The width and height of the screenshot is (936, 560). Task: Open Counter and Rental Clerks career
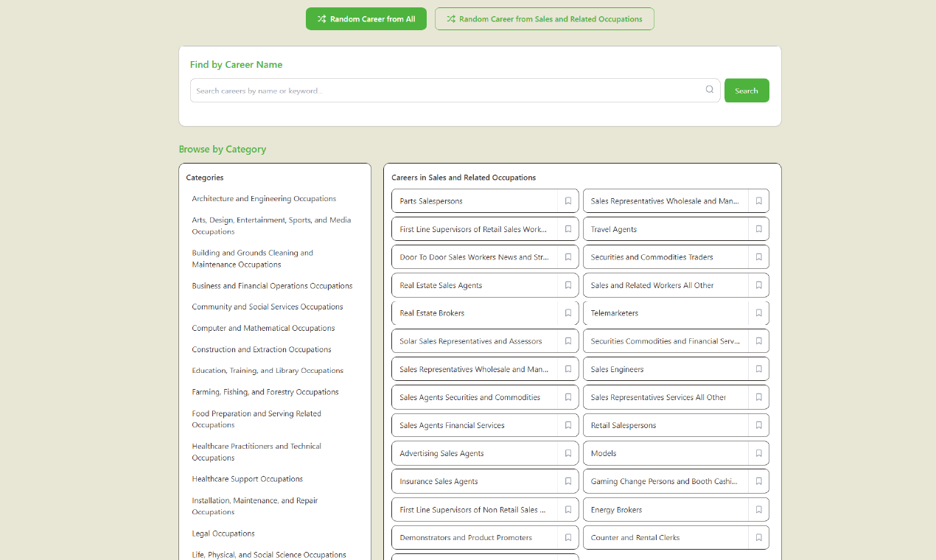pos(666,537)
